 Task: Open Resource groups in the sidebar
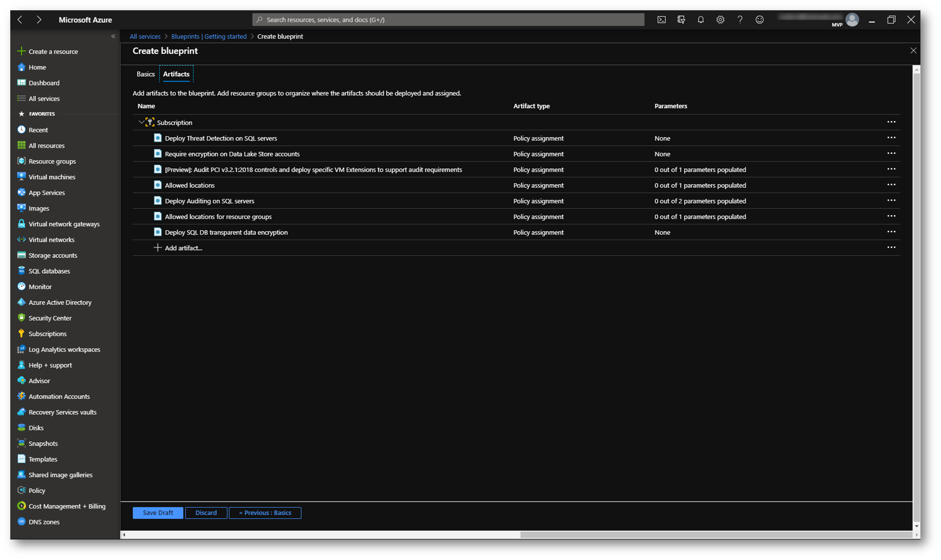point(47,161)
